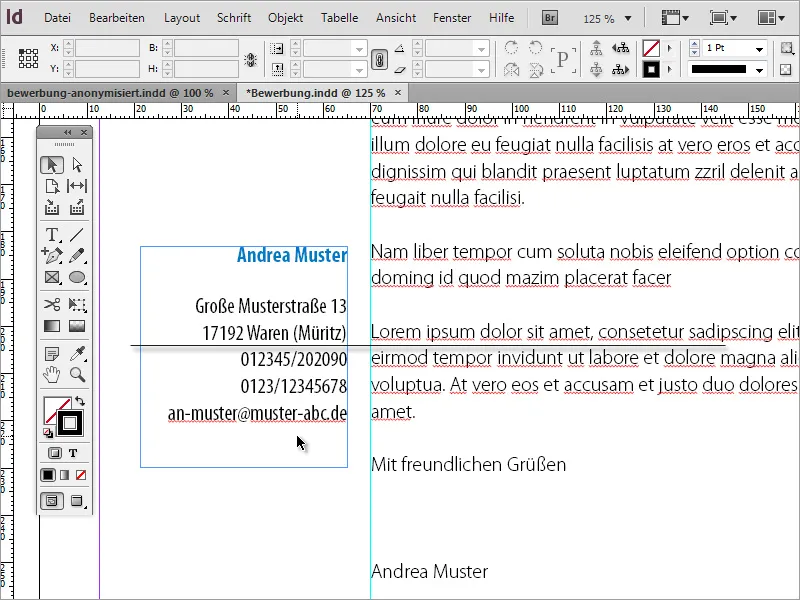The height and width of the screenshot is (600, 800).
Task: Select the Eyedropper tool
Action: pyautogui.click(x=77, y=354)
